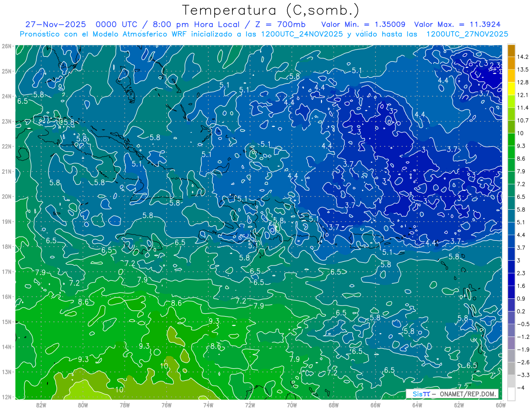The height and width of the screenshot is (411, 532).
Task: Click the 14N latitude axis label
Action: [x=7, y=347]
